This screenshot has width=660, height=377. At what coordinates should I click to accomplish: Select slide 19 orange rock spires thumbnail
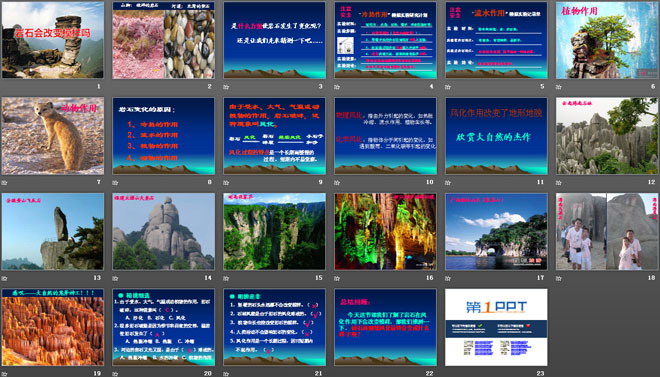pyautogui.click(x=53, y=327)
